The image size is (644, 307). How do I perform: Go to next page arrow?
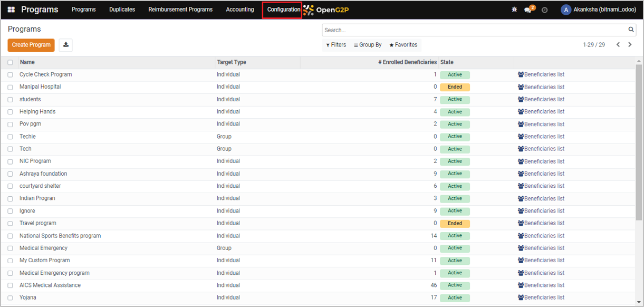tap(630, 45)
